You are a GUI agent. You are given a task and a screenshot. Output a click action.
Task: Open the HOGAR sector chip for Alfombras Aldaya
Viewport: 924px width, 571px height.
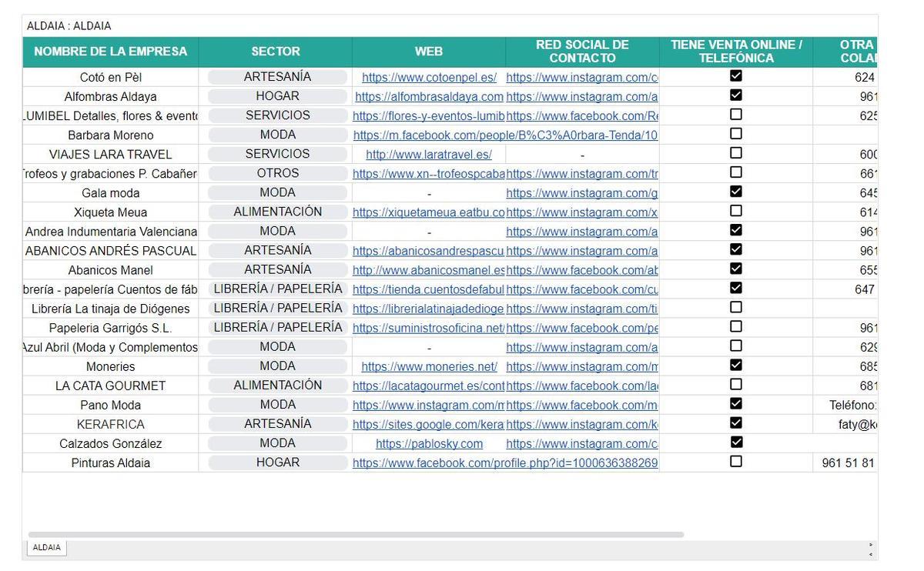coord(277,96)
